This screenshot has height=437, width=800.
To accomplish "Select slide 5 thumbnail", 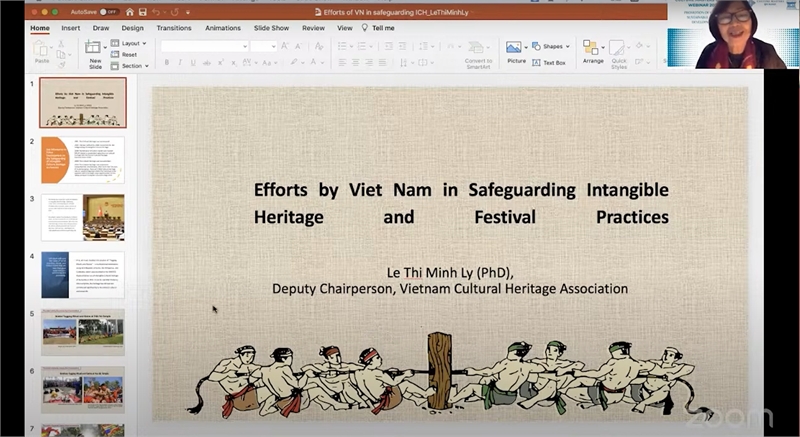I will tap(83, 332).
